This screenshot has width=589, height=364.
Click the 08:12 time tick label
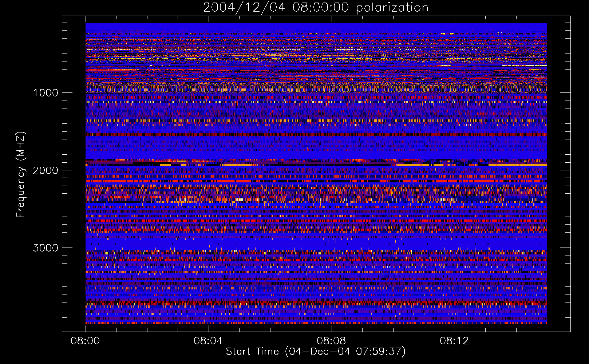(454, 341)
